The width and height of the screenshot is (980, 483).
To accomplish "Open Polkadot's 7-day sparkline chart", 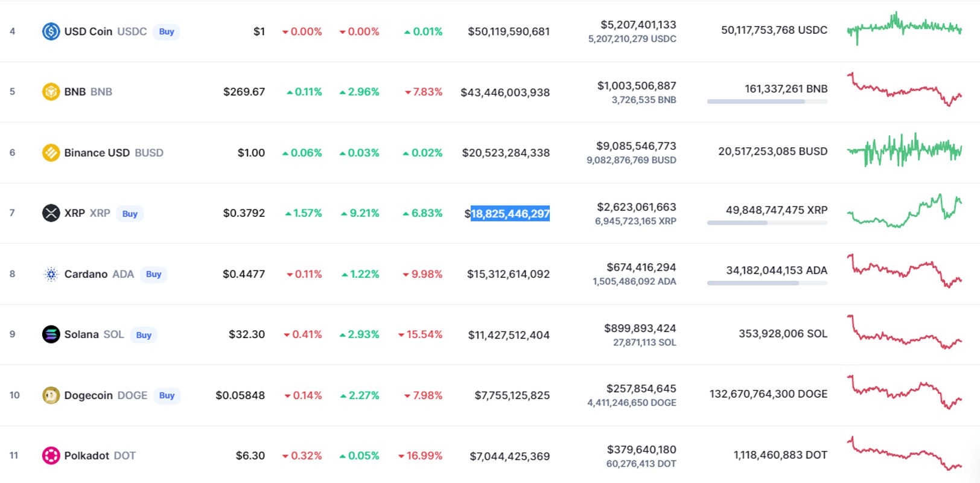I will (x=904, y=453).
